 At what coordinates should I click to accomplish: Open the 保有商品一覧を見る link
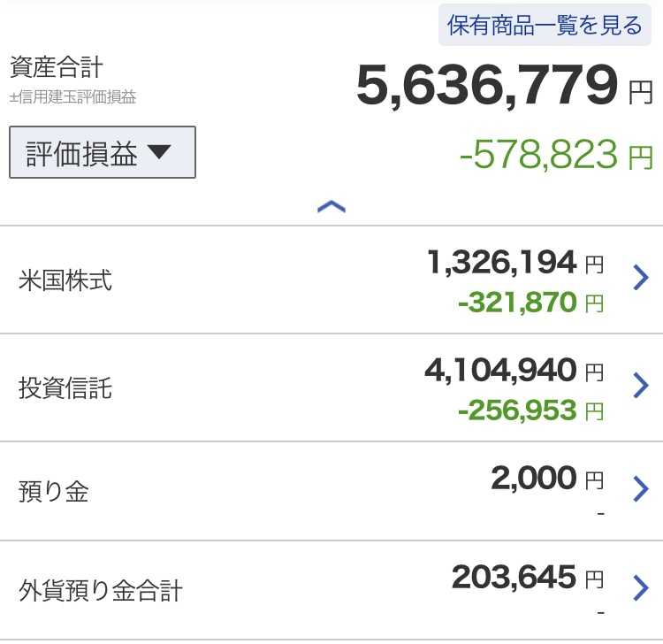[x=545, y=25]
